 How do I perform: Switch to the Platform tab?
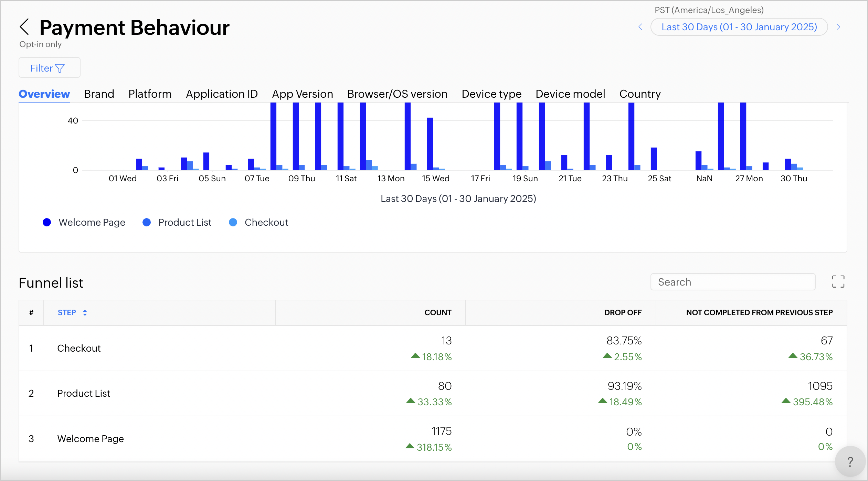[x=150, y=94]
